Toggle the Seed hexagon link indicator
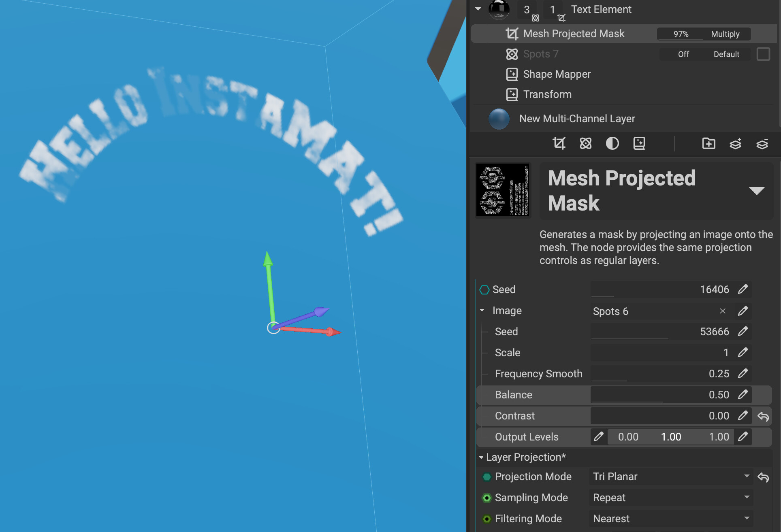781x532 pixels. (484, 289)
